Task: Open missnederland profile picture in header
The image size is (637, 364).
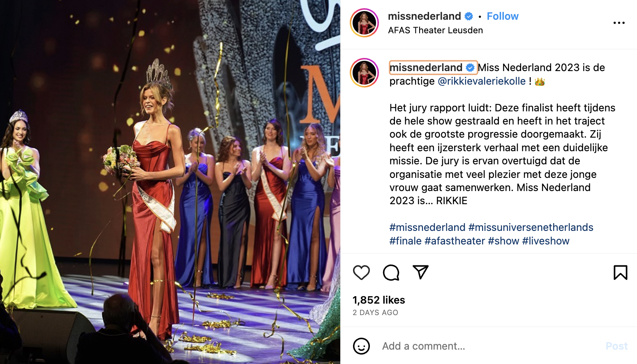Action: (x=364, y=23)
